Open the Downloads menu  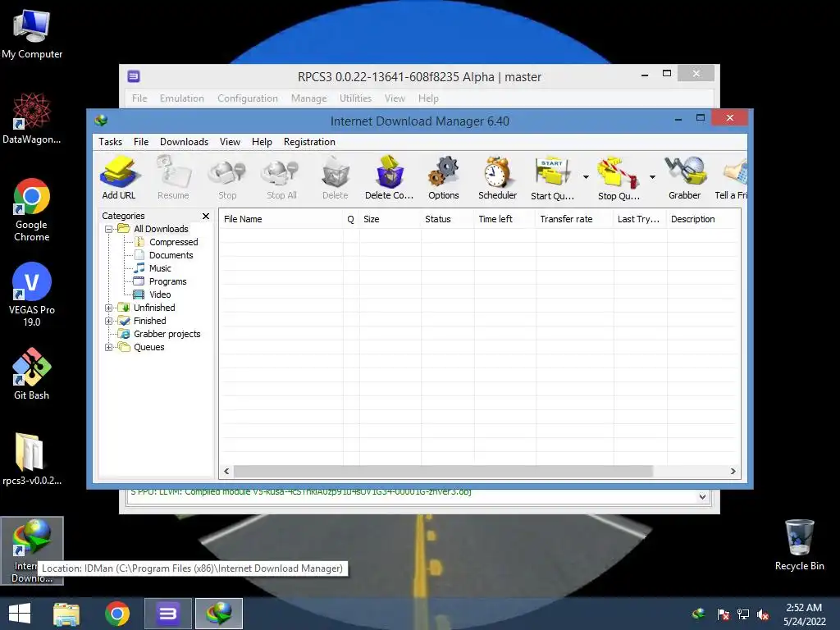[184, 142]
